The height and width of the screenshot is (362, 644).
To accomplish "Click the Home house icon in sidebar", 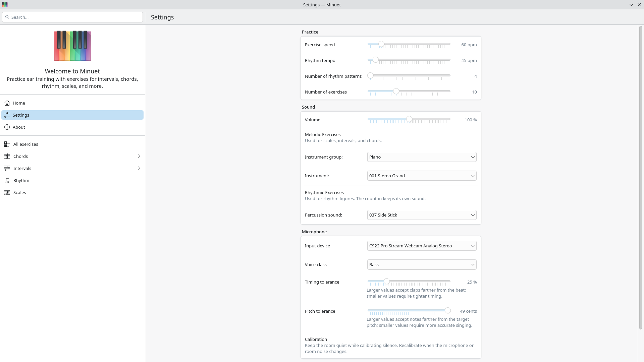I will click(7, 103).
